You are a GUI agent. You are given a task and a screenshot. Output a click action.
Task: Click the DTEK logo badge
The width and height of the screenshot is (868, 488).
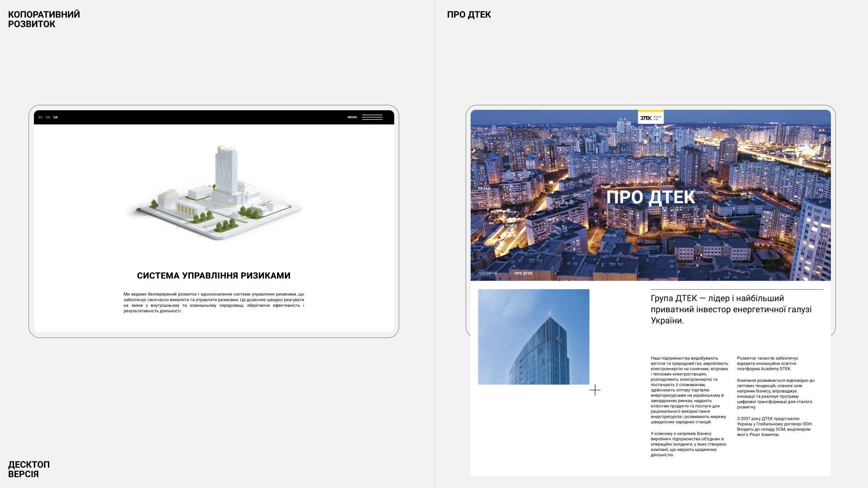tap(651, 118)
